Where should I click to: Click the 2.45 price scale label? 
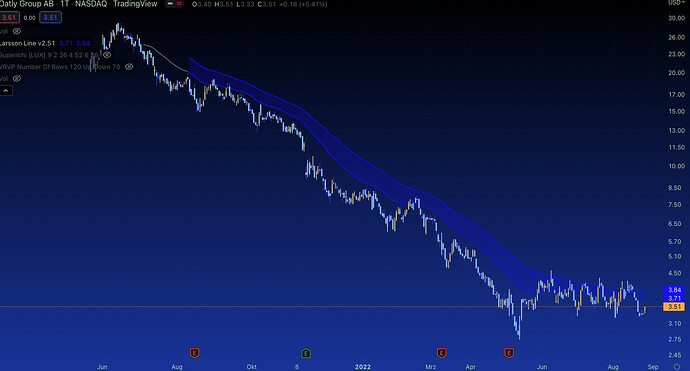(x=675, y=355)
